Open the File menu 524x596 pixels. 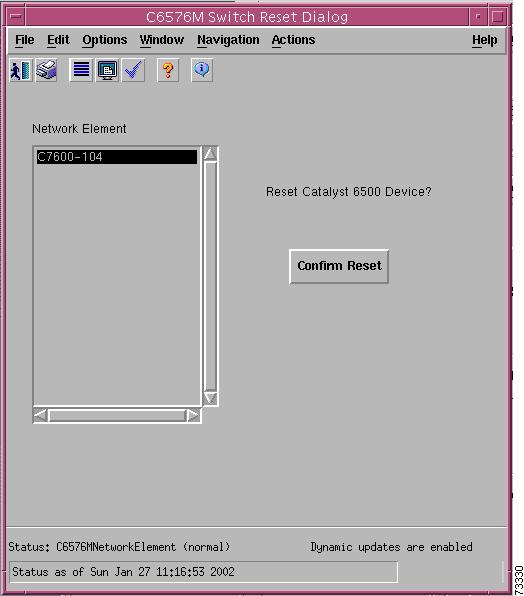[x=25, y=40]
